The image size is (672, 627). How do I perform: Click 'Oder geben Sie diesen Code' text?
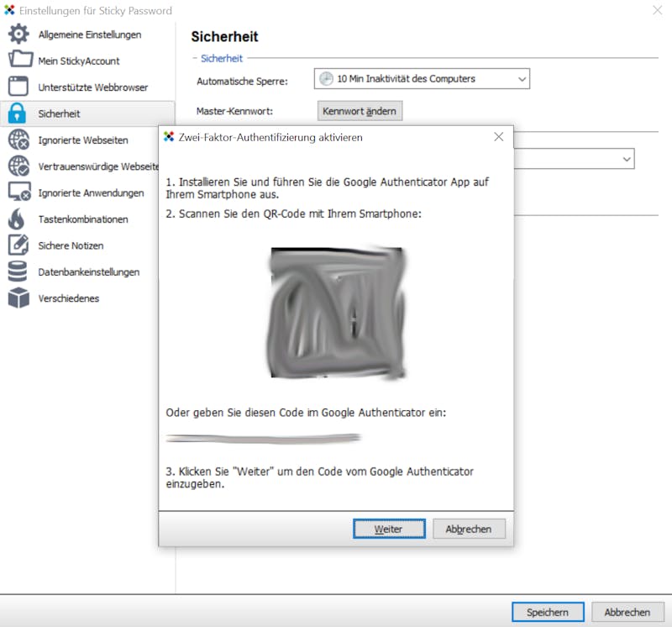pyautogui.click(x=306, y=413)
